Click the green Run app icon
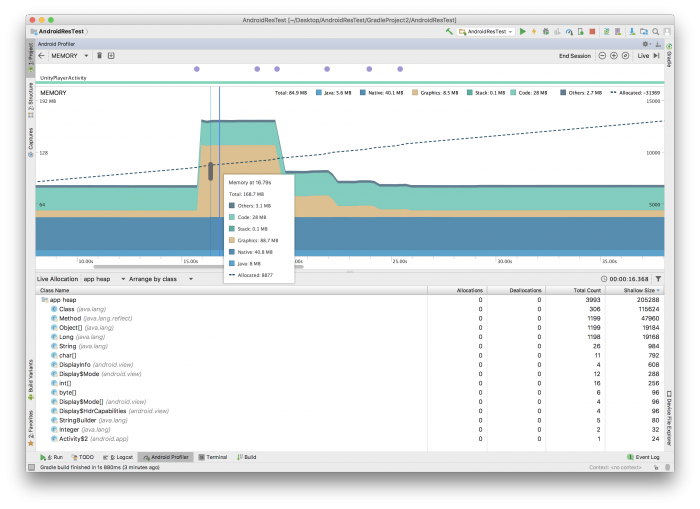 (x=522, y=32)
